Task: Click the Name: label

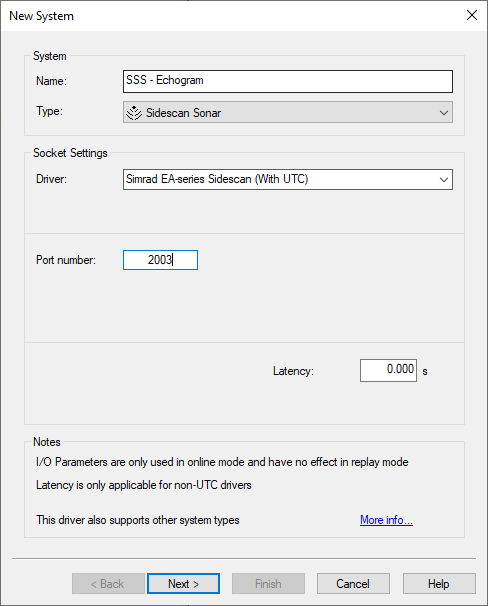Action: pos(51,81)
